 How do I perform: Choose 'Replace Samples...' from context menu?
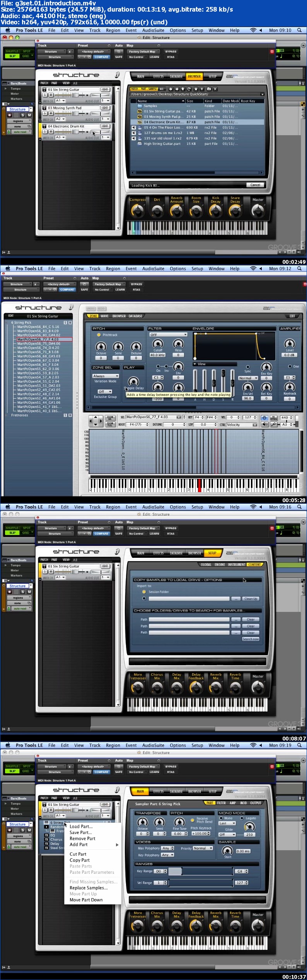89,888
